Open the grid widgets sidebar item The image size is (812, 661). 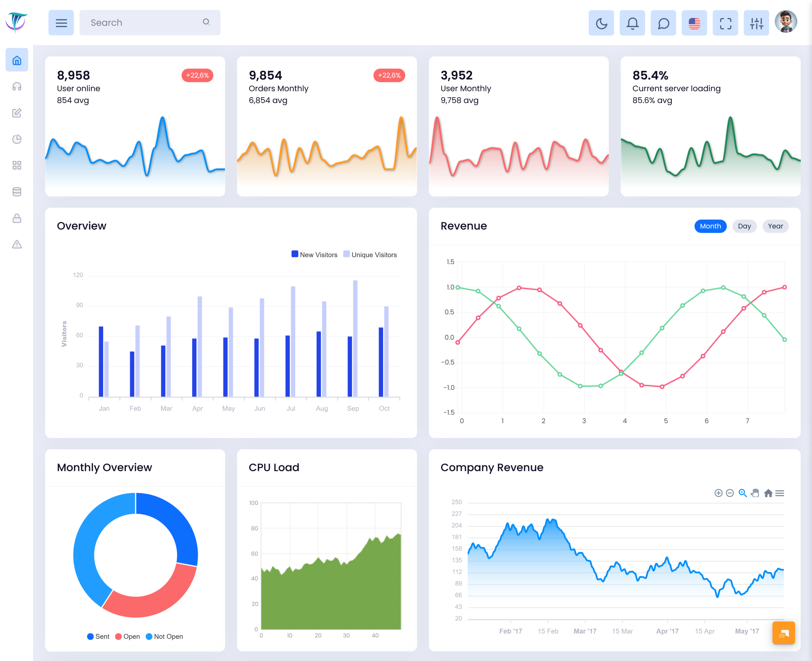[17, 165]
